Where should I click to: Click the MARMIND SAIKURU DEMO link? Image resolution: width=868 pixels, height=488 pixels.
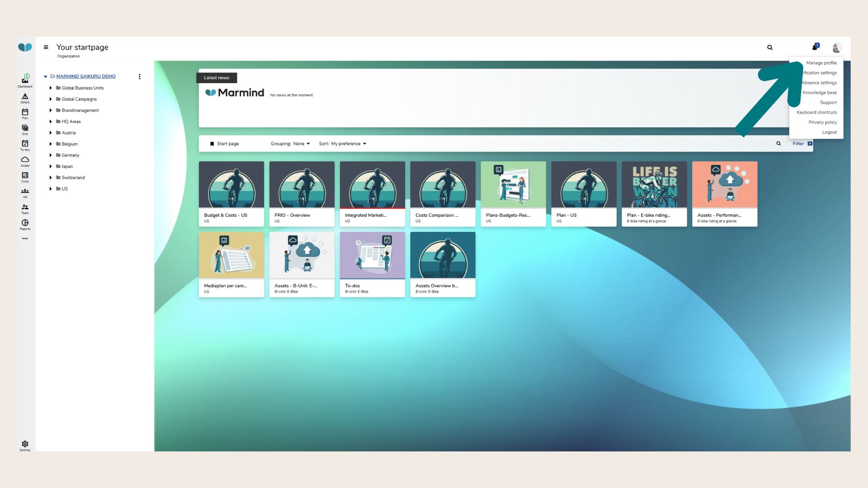point(86,76)
